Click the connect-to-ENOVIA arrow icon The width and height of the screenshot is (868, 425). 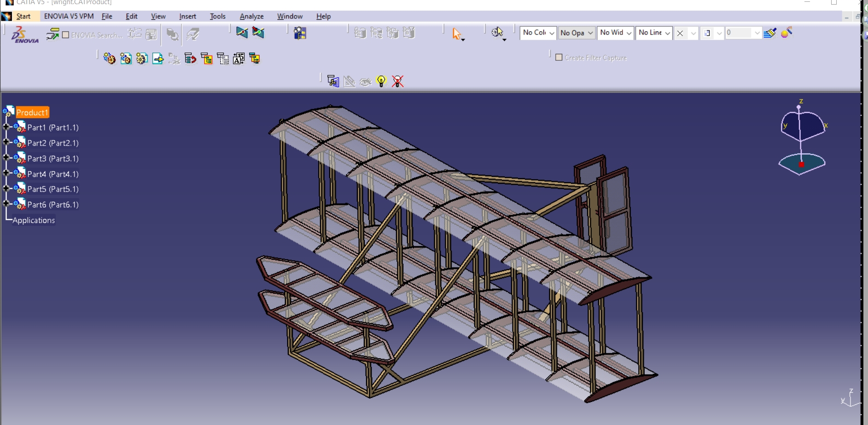click(x=52, y=34)
